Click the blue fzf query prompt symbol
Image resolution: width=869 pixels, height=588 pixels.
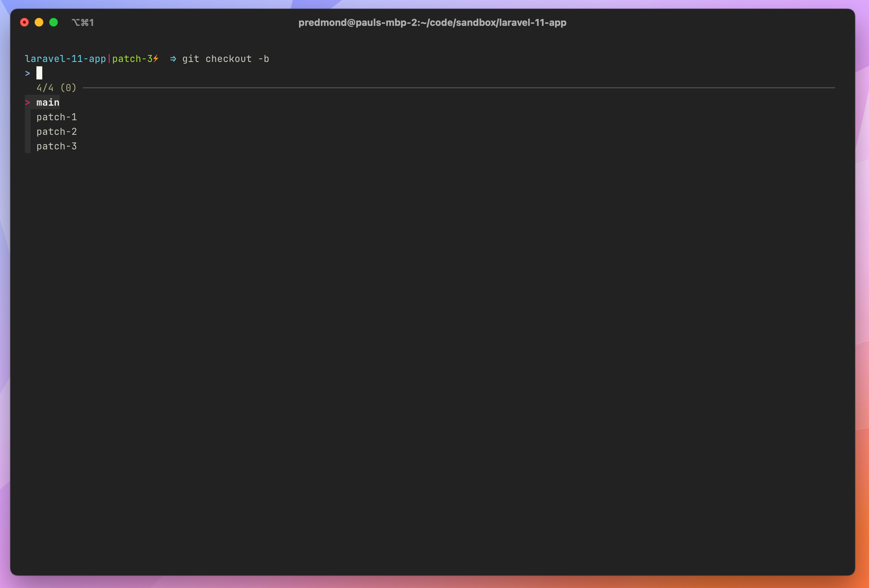tap(28, 73)
